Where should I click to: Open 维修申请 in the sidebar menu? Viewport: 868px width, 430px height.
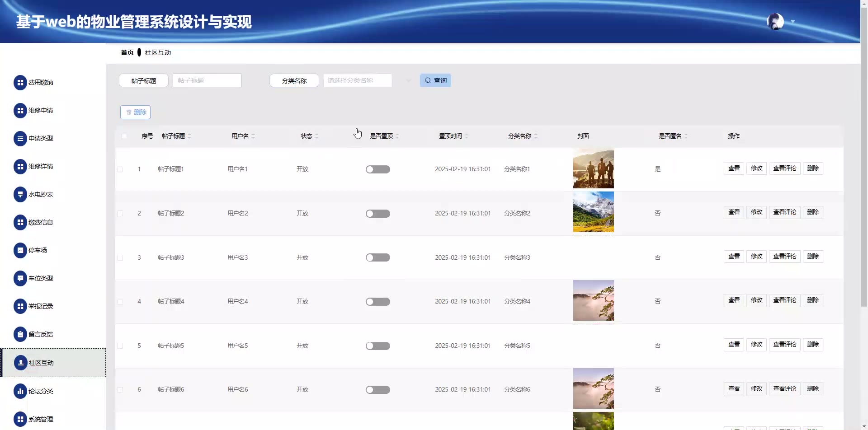41,110
